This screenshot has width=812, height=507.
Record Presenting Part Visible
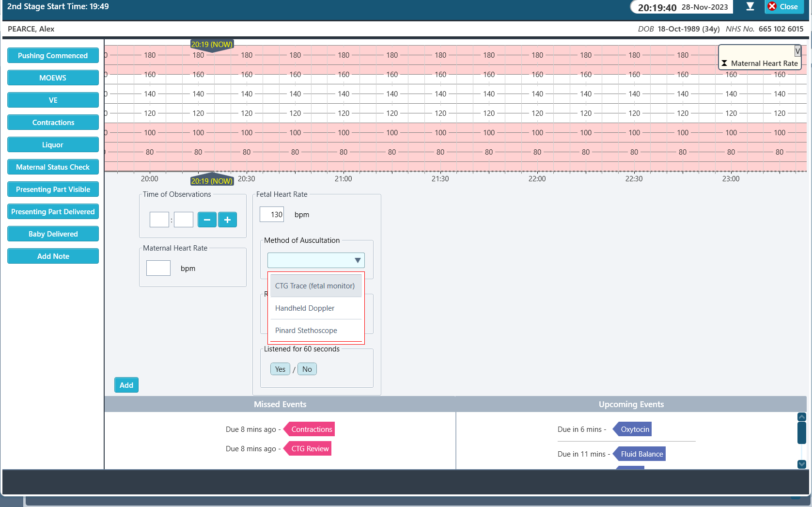[53, 189]
